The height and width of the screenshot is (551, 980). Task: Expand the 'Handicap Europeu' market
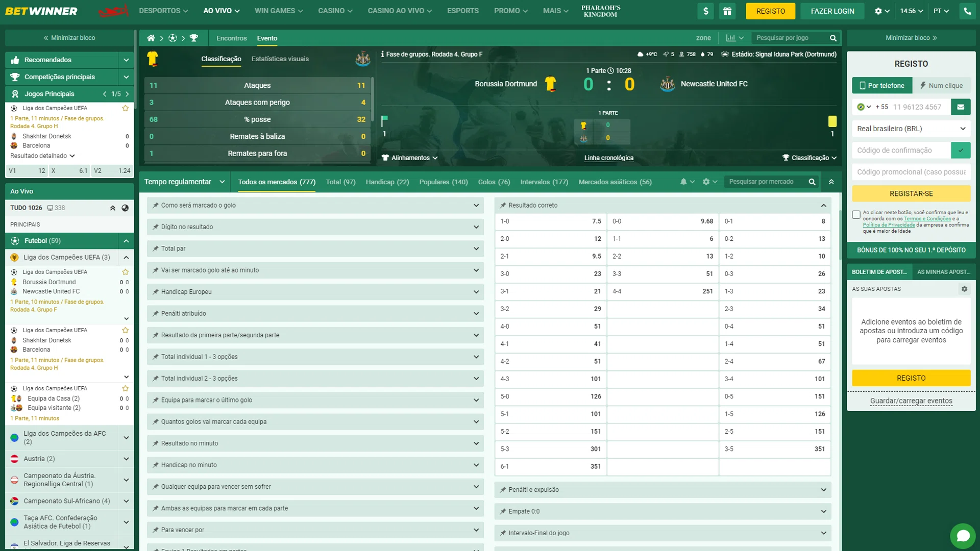point(315,292)
